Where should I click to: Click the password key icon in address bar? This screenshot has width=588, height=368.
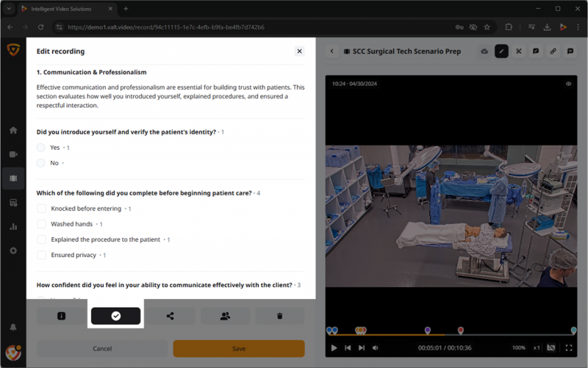click(x=459, y=27)
